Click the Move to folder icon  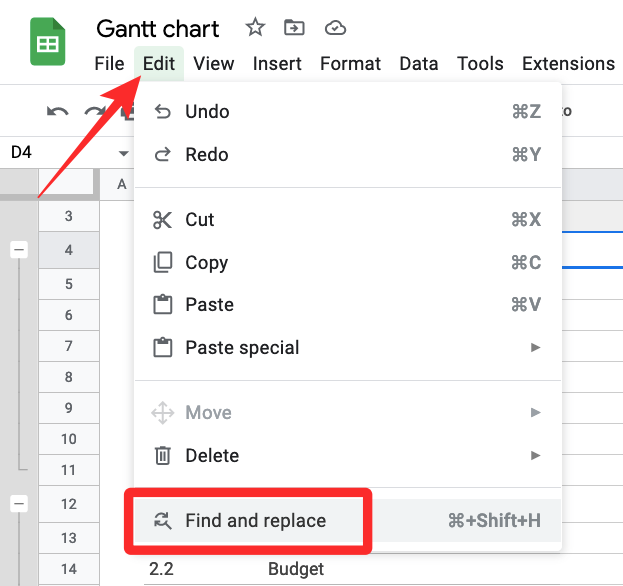[294, 27]
